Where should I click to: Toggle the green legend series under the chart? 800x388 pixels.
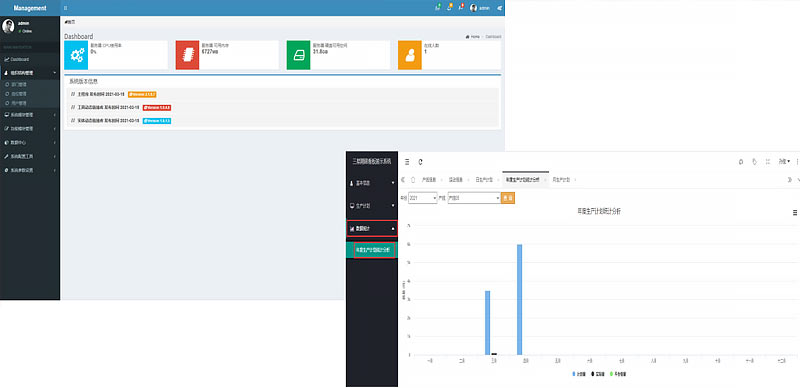tap(618, 374)
